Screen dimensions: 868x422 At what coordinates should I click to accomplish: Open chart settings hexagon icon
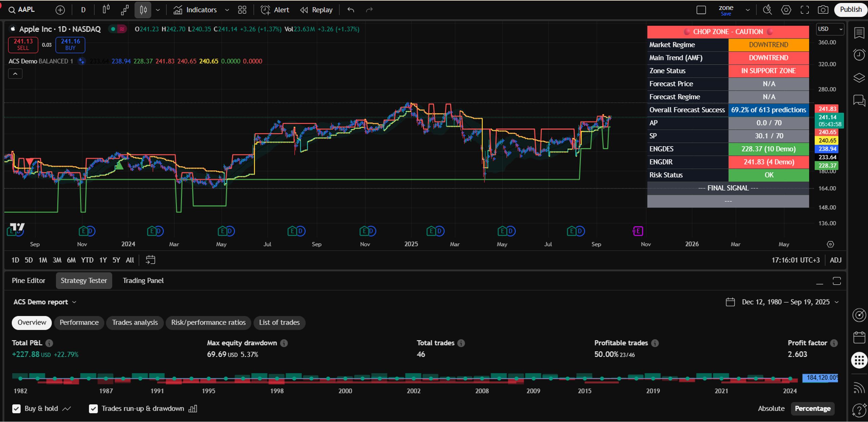(x=786, y=10)
